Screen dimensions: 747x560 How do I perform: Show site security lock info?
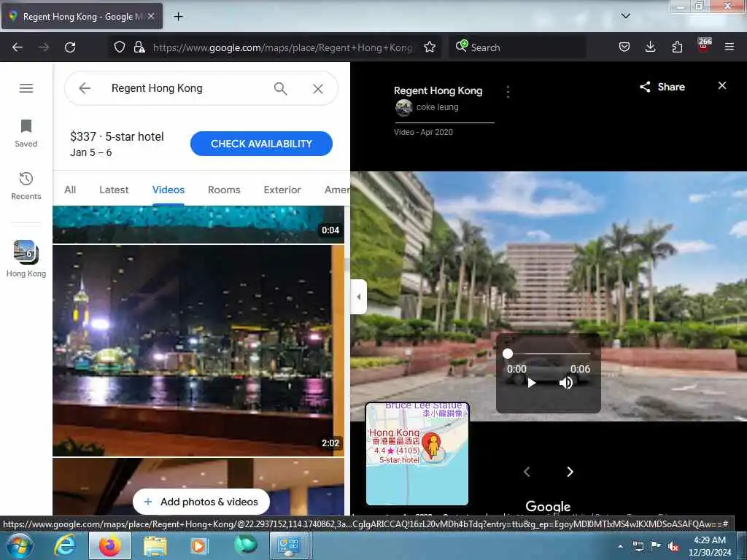[139, 47]
